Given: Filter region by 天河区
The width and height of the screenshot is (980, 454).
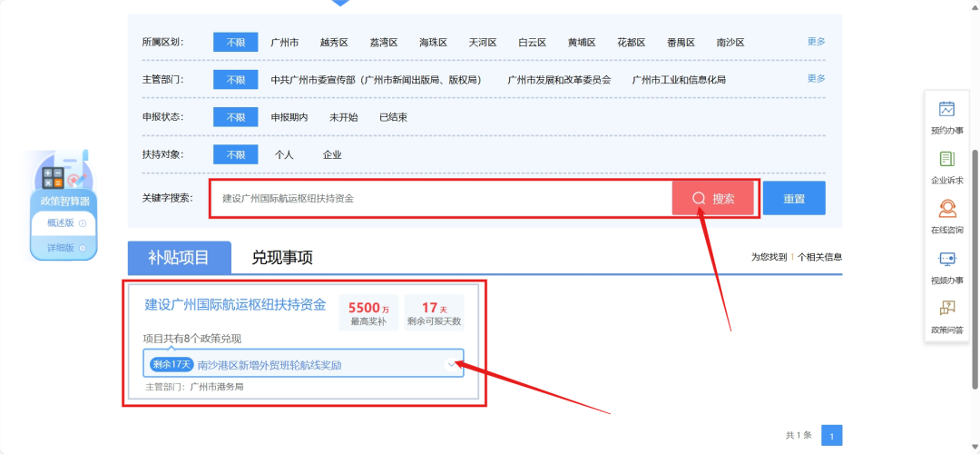Looking at the screenshot, I should (x=483, y=43).
